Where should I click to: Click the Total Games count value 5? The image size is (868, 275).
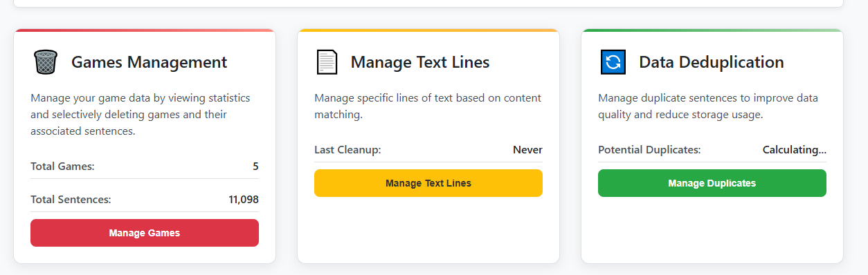(x=255, y=166)
